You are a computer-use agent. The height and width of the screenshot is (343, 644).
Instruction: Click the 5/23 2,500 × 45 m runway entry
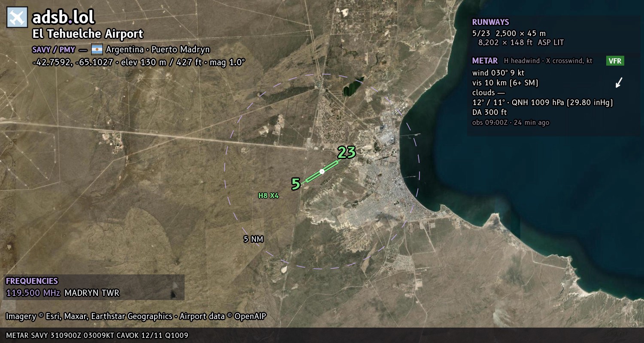click(509, 33)
